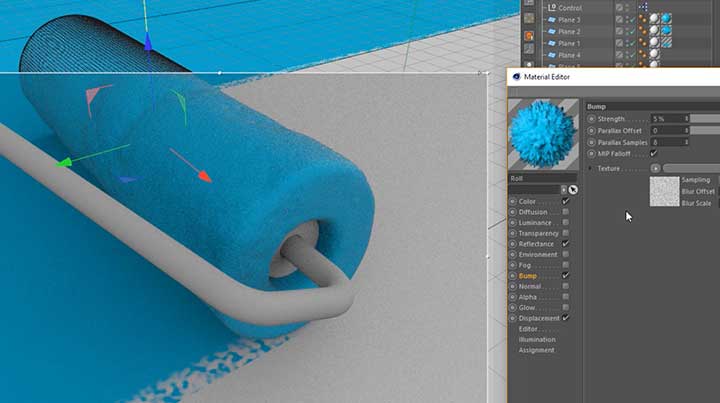Select the Bump channel in the list

[x=528, y=276]
